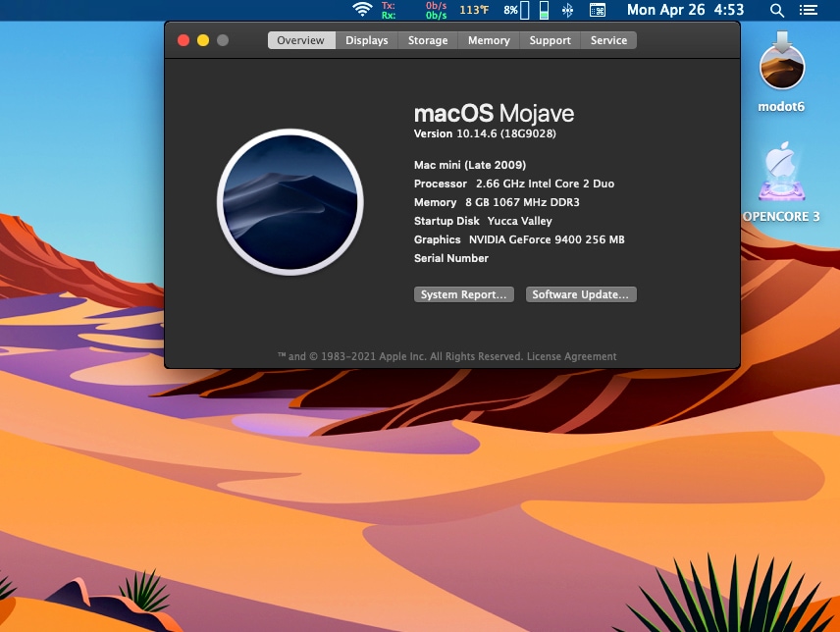Switch to the Displays tab
840x632 pixels.
[x=366, y=40]
